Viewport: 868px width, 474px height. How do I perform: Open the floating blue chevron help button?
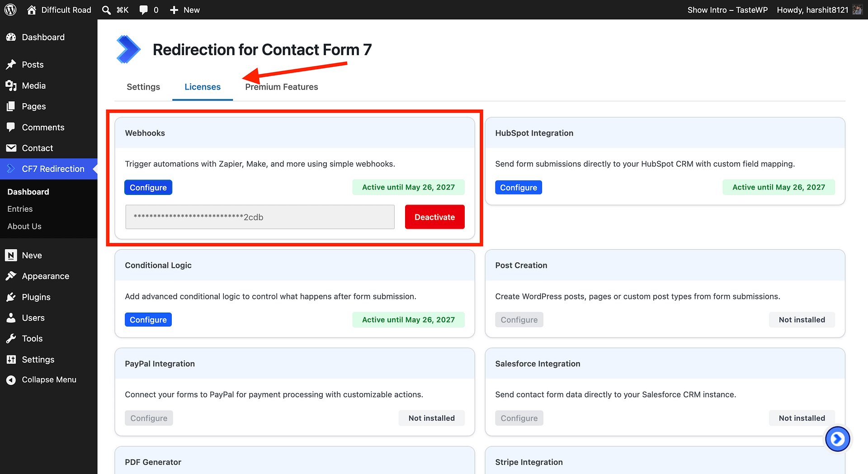pos(837,439)
